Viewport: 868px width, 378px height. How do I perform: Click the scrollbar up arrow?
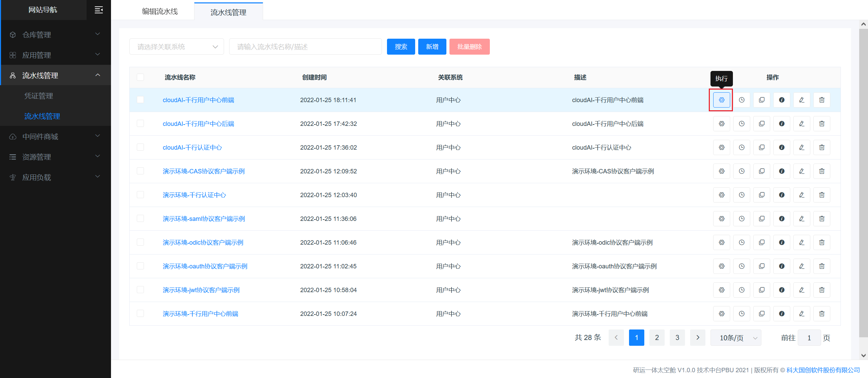[x=863, y=24]
